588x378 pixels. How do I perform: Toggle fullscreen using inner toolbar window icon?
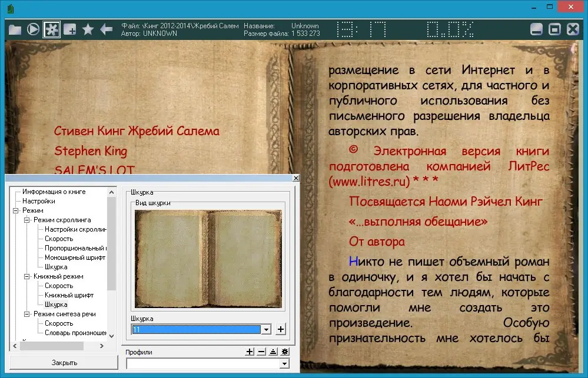pyautogui.click(x=554, y=29)
